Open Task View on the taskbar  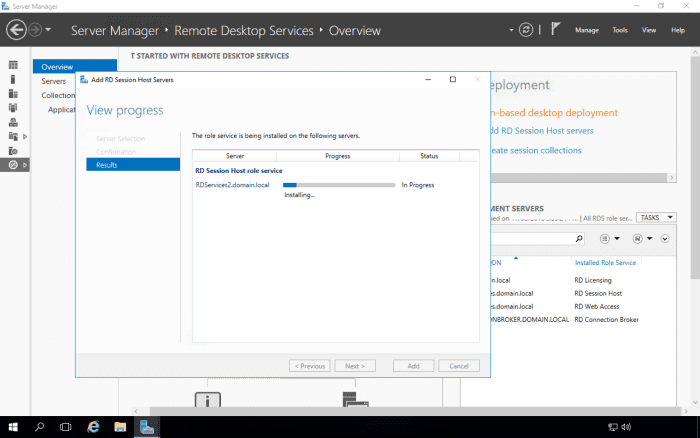tap(65, 427)
